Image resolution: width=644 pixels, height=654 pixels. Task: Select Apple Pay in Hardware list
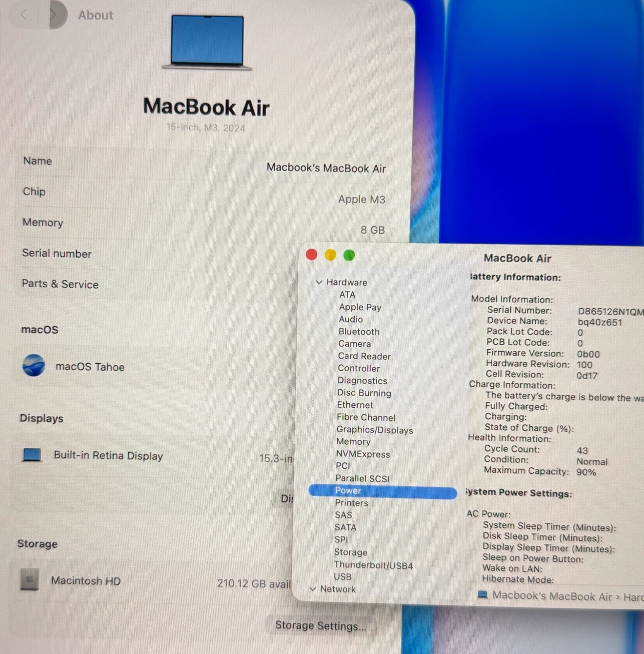coord(360,307)
